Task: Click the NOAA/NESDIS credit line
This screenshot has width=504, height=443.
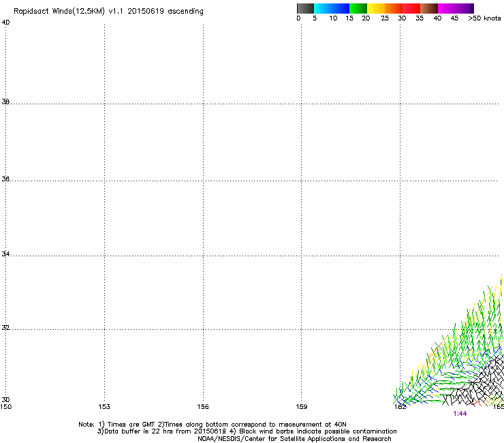Action: 294,439
